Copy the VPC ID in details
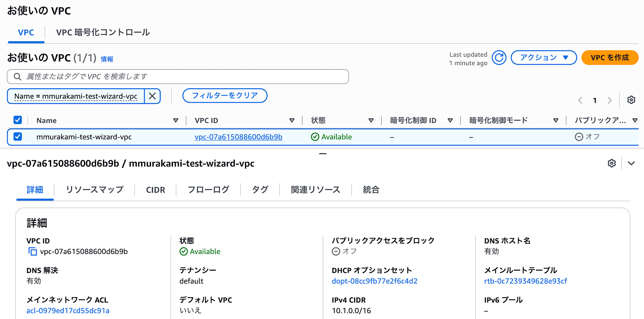 [33, 251]
